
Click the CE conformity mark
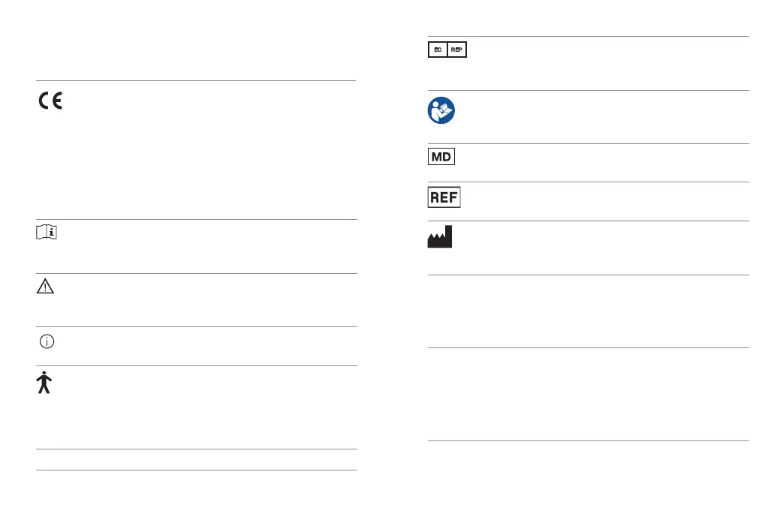(50, 102)
